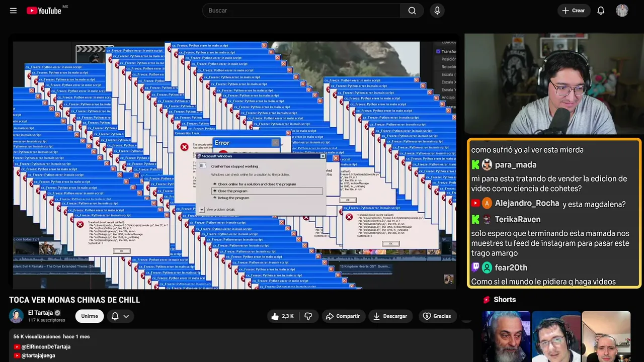This screenshot has height=362, width=644.
Task: Click the red error icon in Connection Error dialog
Action: pos(184,147)
